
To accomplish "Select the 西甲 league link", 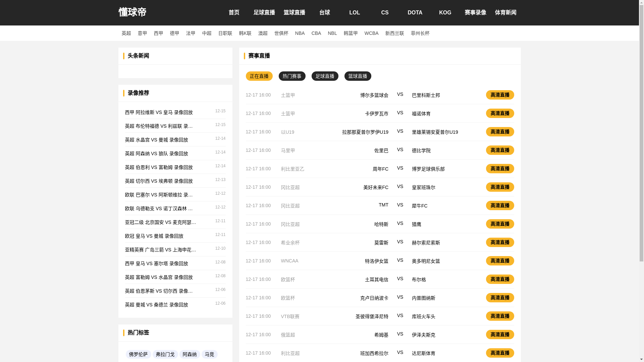I will point(158,33).
